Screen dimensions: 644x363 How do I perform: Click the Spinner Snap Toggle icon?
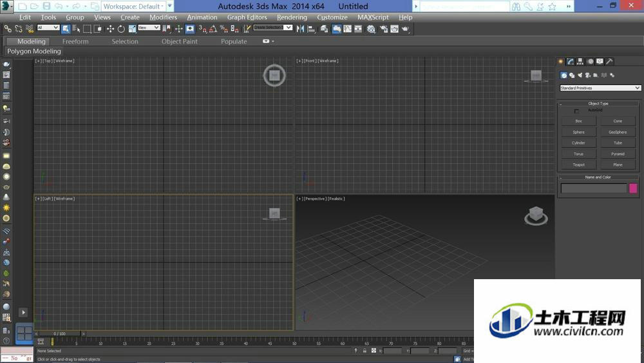coord(234,29)
